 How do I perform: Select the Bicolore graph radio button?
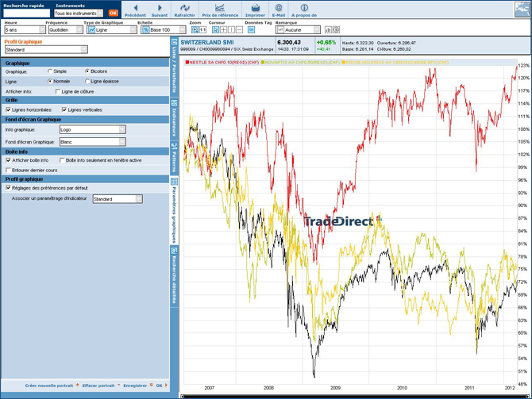click(87, 71)
